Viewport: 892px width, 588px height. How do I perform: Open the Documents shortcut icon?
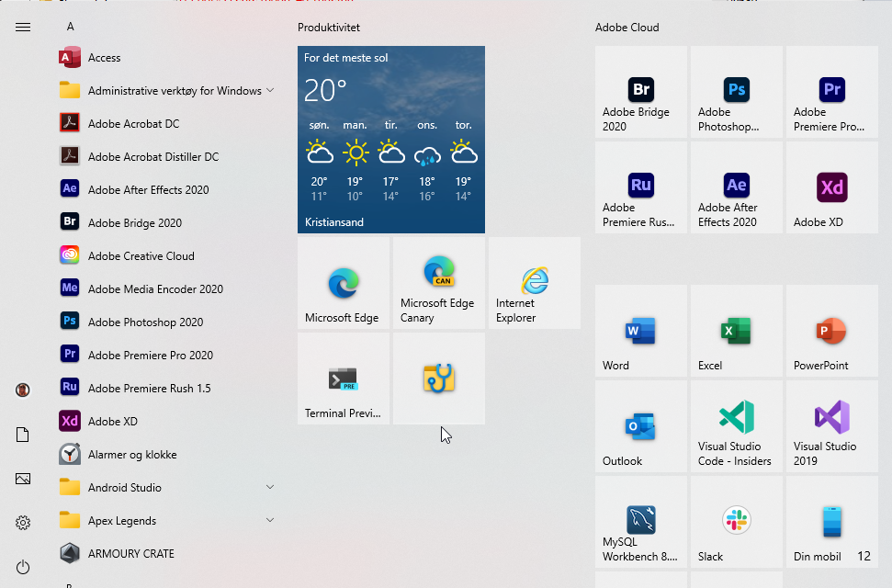pos(23,435)
